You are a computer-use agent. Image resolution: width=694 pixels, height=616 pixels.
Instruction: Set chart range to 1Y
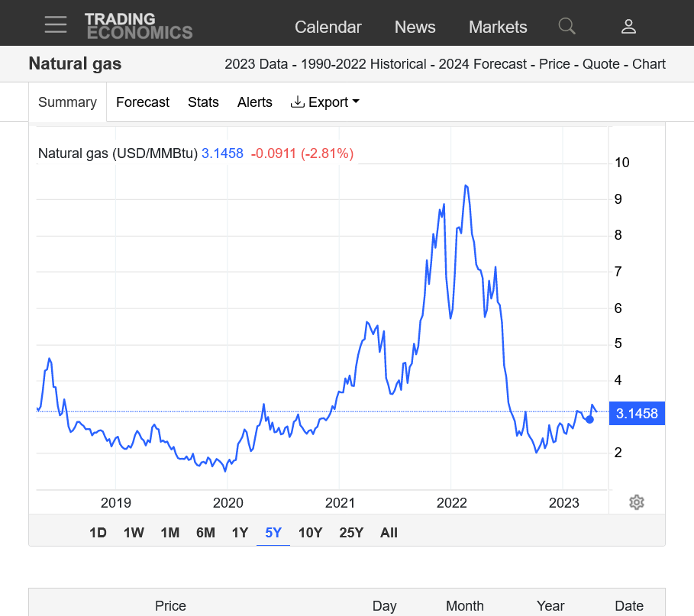(240, 533)
